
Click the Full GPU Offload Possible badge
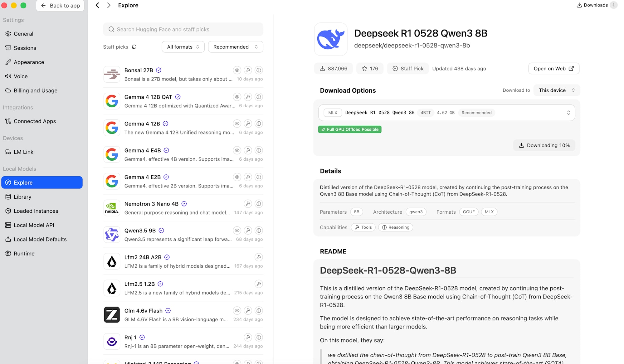point(350,129)
